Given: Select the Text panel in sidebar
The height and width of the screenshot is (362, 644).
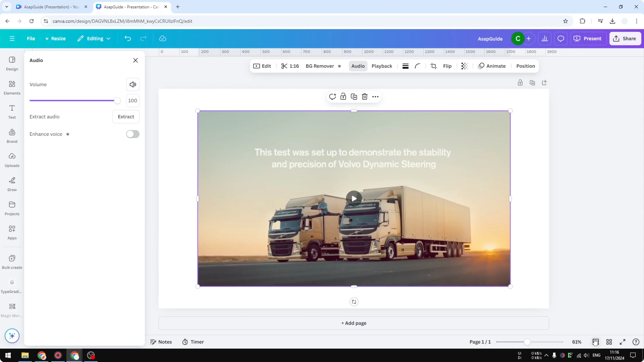Looking at the screenshot, I should click(x=12, y=112).
